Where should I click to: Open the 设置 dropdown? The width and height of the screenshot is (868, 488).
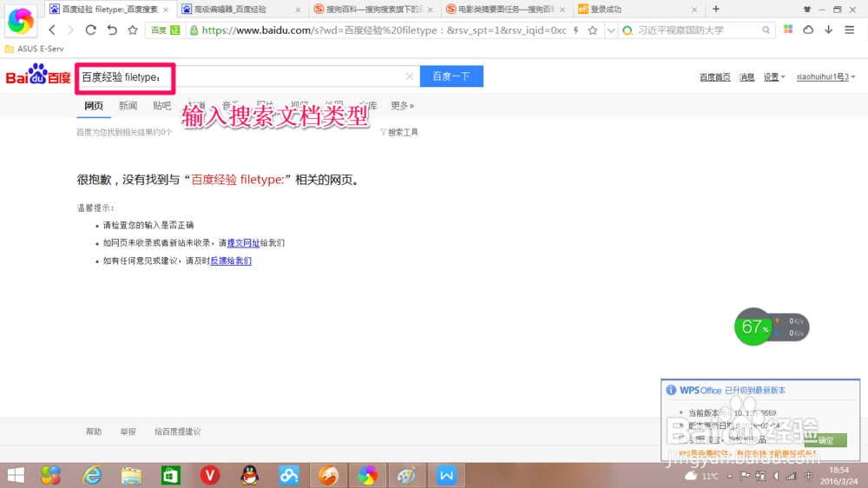pyautogui.click(x=774, y=77)
